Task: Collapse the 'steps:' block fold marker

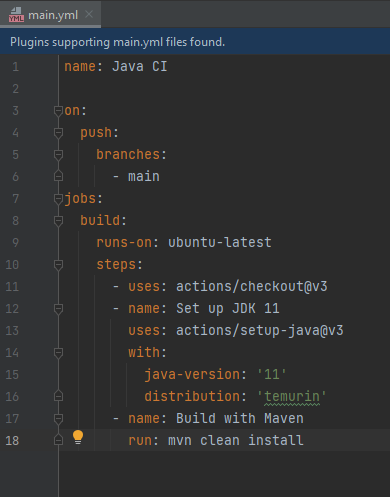Action: (58, 265)
